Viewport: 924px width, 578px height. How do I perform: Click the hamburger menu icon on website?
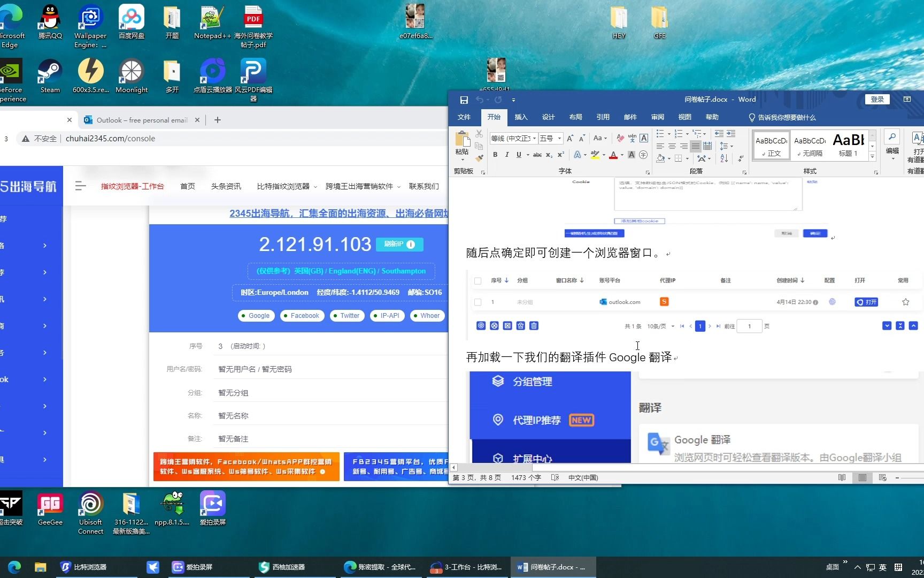tap(81, 186)
